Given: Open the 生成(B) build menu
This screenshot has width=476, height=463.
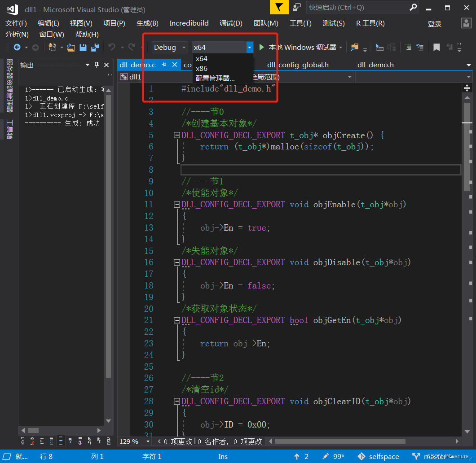Looking at the screenshot, I should coord(147,23).
